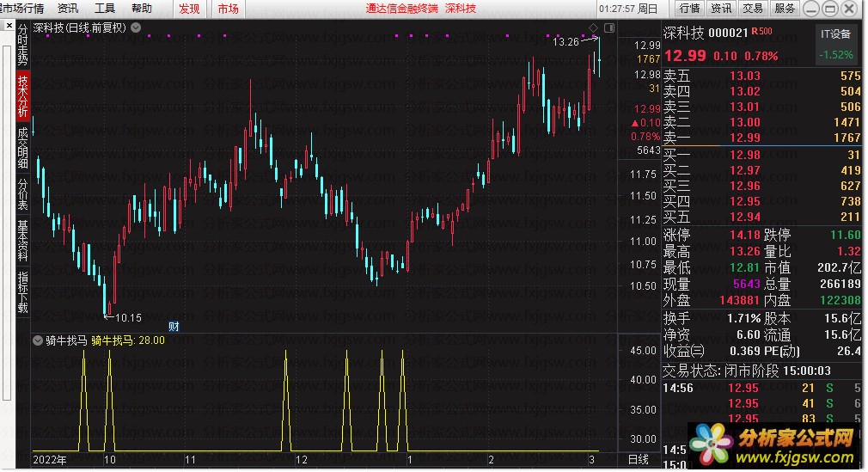This screenshot has height=472, width=868.
Task: Click the 服务 button
Action: click(785, 9)
